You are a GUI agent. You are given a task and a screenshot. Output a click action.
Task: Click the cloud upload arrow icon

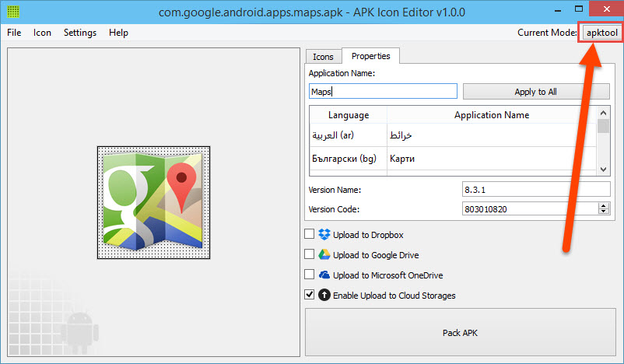pos(324,295)
